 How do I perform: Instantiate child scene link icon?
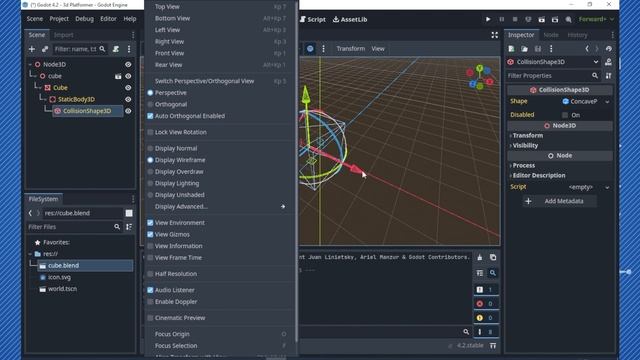point(45,49)
